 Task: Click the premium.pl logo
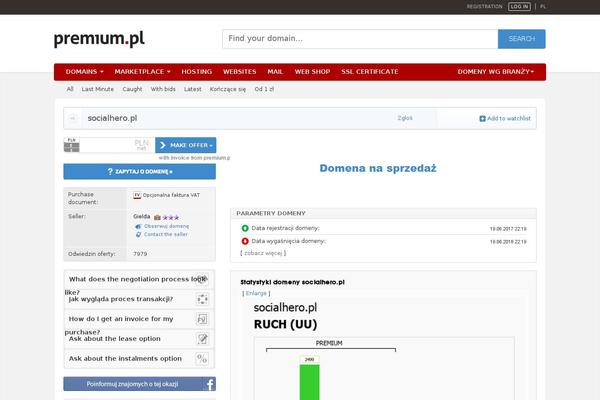coord(99,39)
